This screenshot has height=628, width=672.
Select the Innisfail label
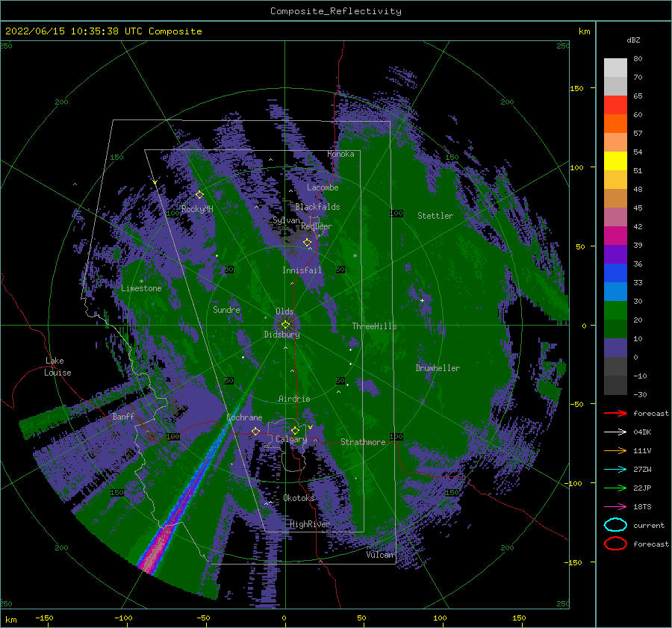point(302,270)
